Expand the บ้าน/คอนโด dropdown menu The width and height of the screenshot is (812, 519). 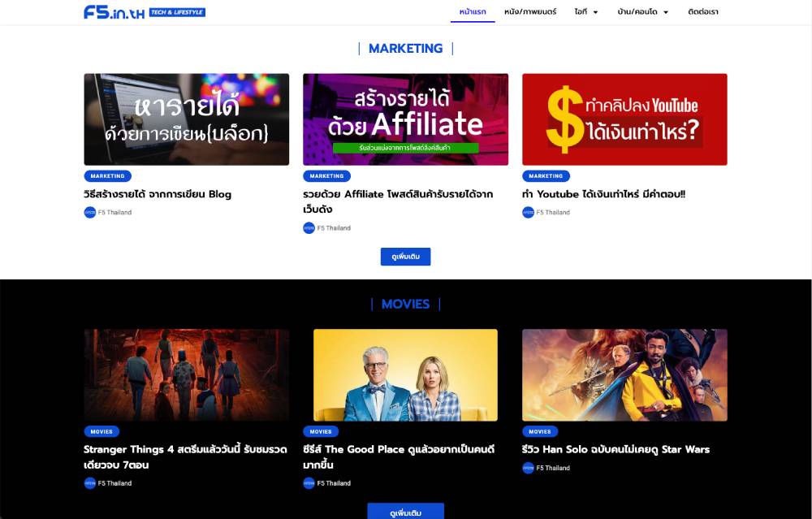point(642,12)
